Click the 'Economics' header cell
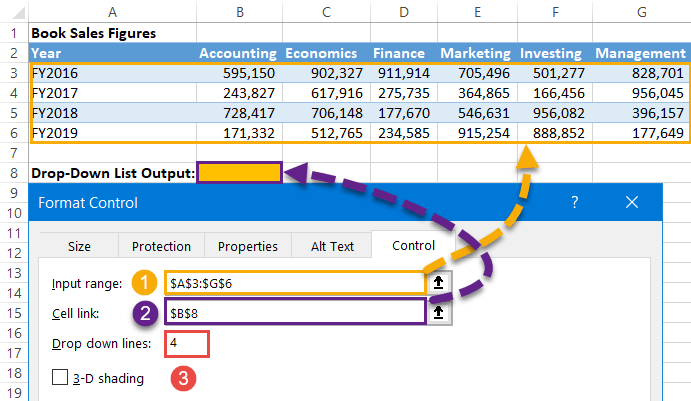This screenshot has height=401, width=691. [x=326, y=53]
